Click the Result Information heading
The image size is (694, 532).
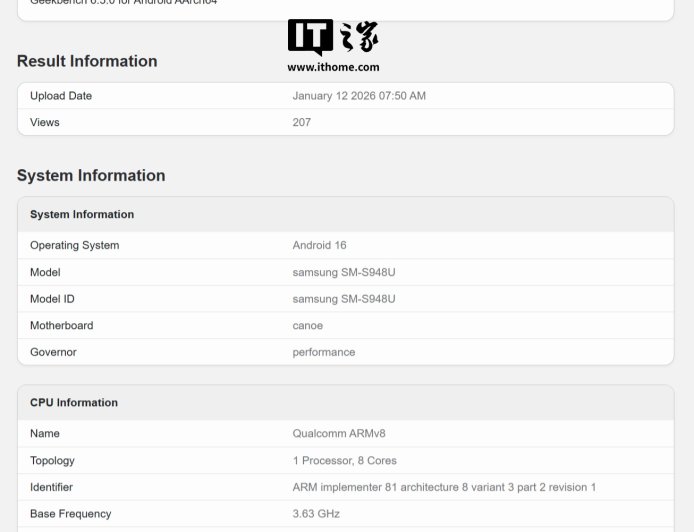pos(87,61)
